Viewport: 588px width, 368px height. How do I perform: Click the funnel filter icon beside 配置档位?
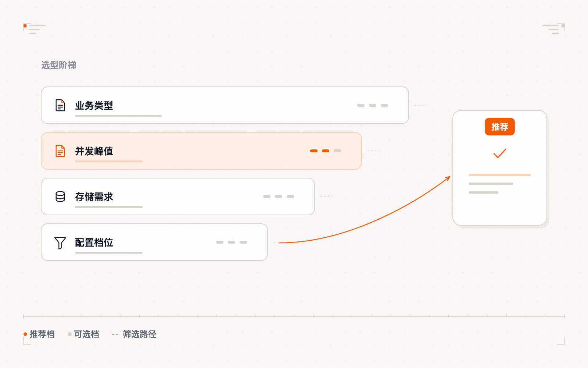point(60,243)
